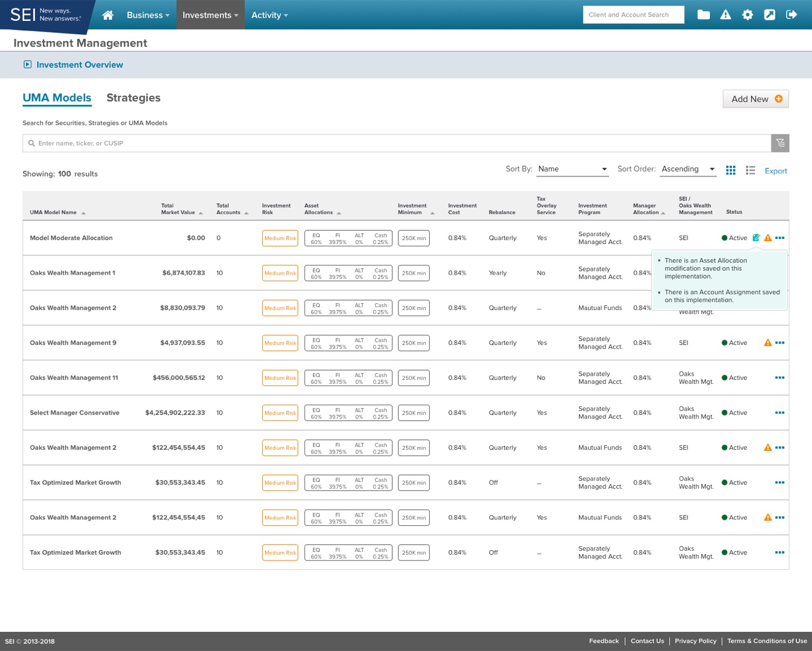Click the Contact Us footer link
The height and width of the screenshot is (651, 812).
pos(647,641)
